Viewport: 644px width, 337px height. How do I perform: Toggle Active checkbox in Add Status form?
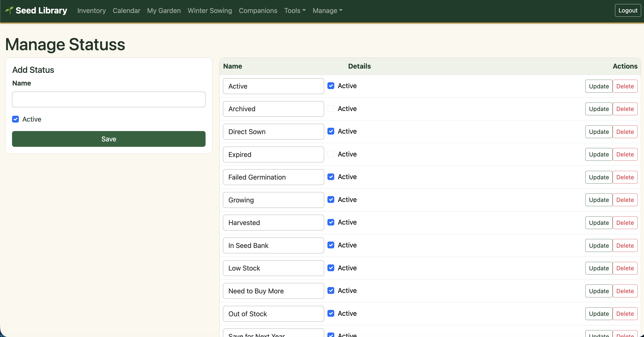click(x=16, y=119)
